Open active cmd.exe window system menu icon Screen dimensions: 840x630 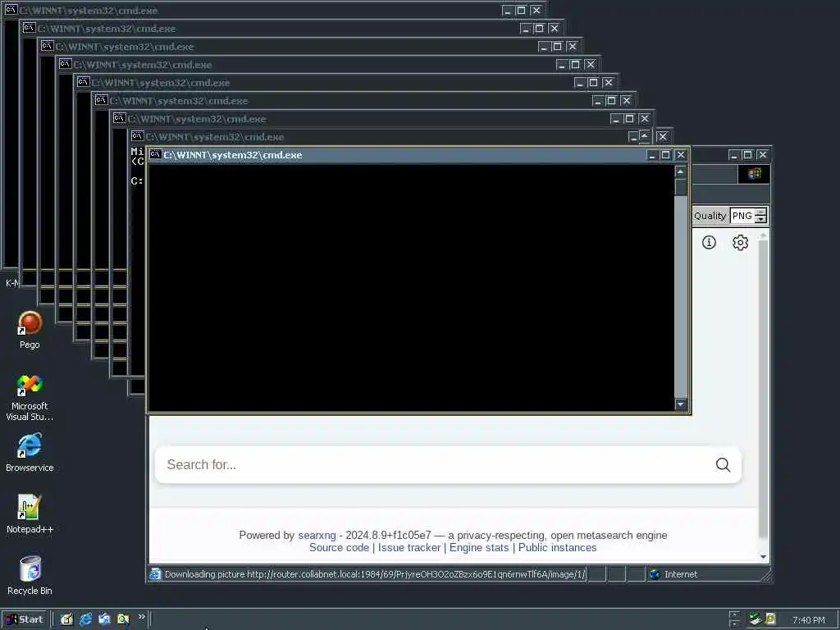click(155, 155)
